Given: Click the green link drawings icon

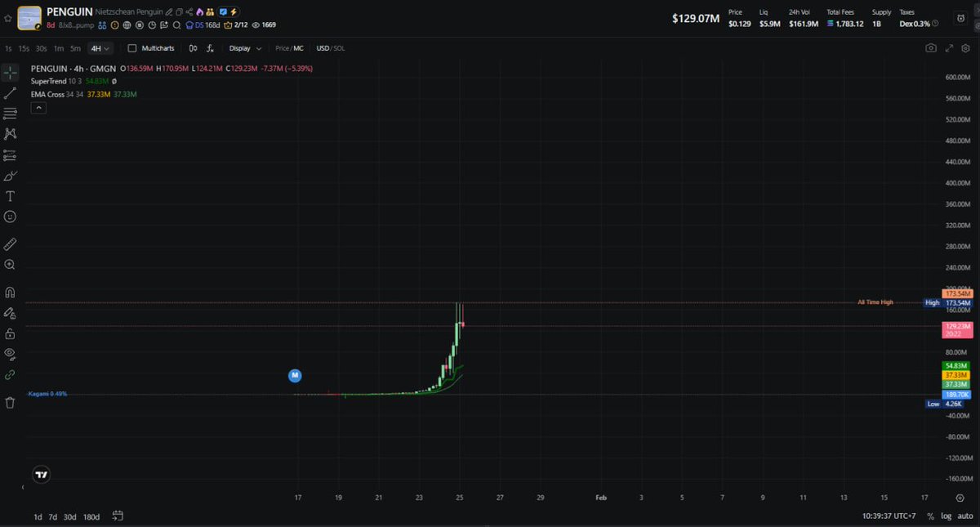Looking at the screenshot, I should (x=11, y=374).
